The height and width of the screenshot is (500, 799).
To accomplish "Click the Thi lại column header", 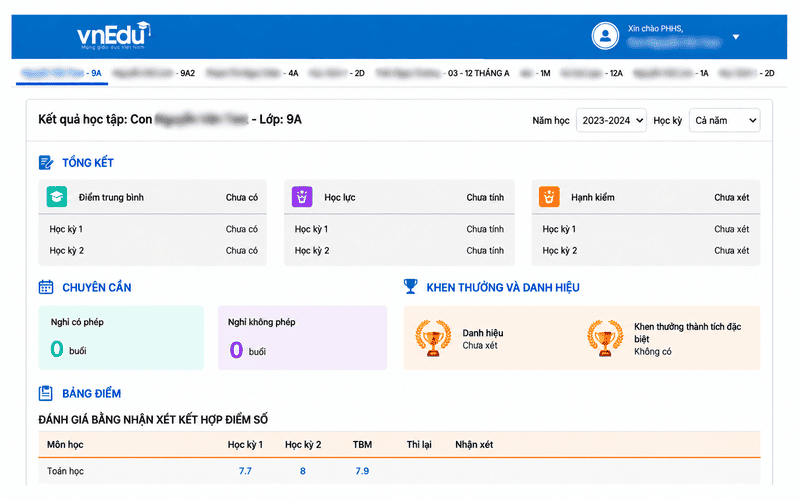I will (x=419, y=444).
